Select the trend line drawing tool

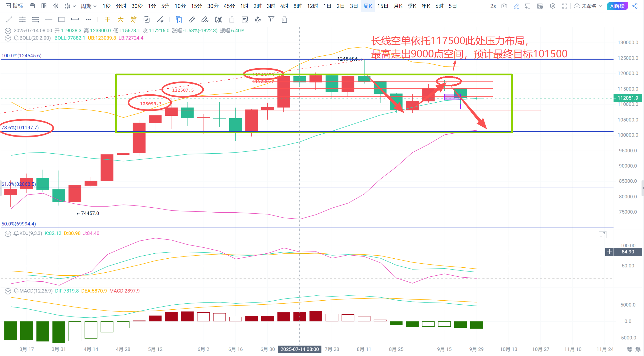click(x=9, y=19)
